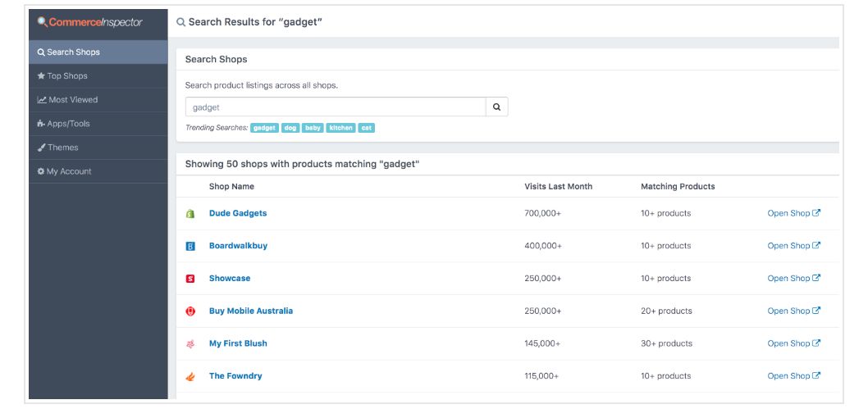This screenshot has width=868, height=418.
Task: Go to Most Viewed in the sidebar
Action: pyautogui.click(x=72, y=100)
